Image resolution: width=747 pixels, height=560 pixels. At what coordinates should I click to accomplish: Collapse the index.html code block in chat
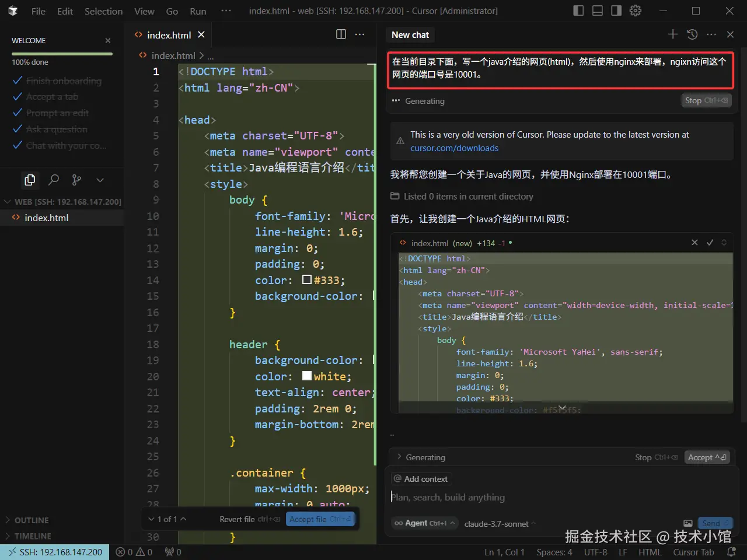724,243
